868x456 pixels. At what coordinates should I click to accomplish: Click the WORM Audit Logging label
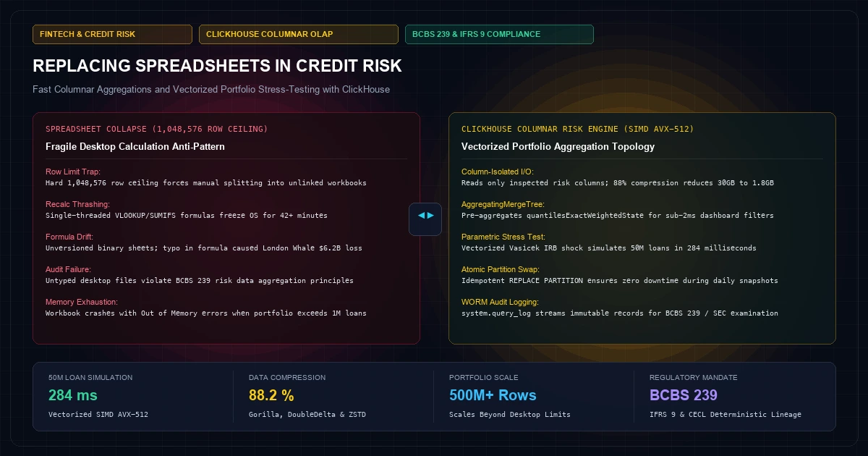point(501,302)
